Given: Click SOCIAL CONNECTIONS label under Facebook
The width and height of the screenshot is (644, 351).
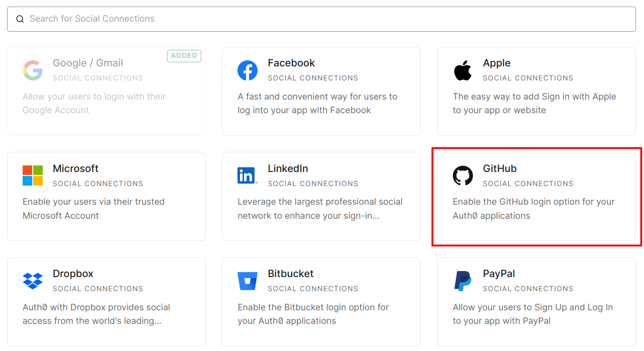Looking at the screenshot, I should tap(313, 78).
